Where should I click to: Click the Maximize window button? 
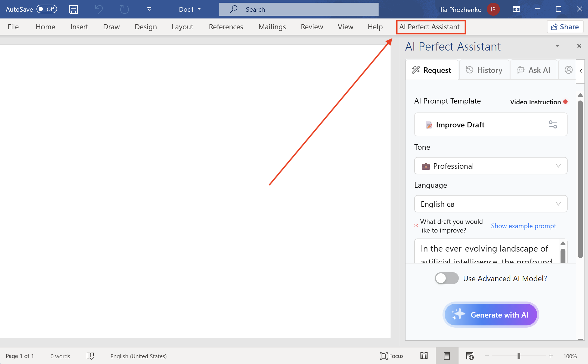pyautogui.click(x=559, y=9)
